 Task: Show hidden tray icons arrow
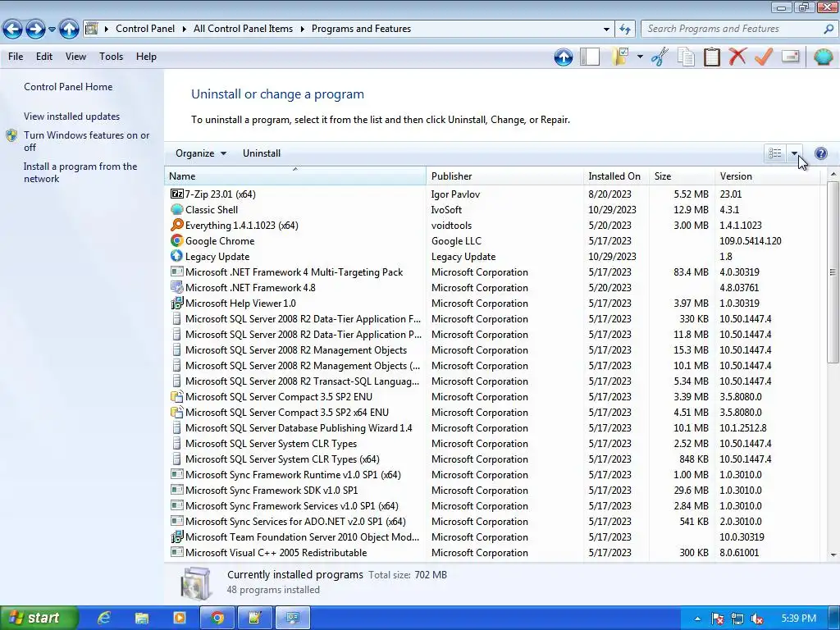pos(697,619)
